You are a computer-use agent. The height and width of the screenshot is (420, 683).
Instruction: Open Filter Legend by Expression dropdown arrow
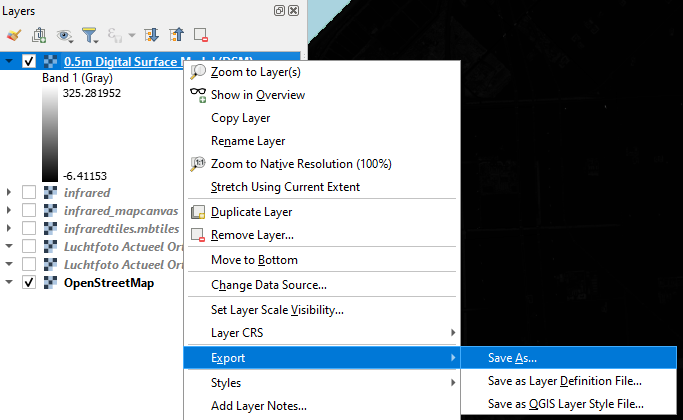pos(132,35)
